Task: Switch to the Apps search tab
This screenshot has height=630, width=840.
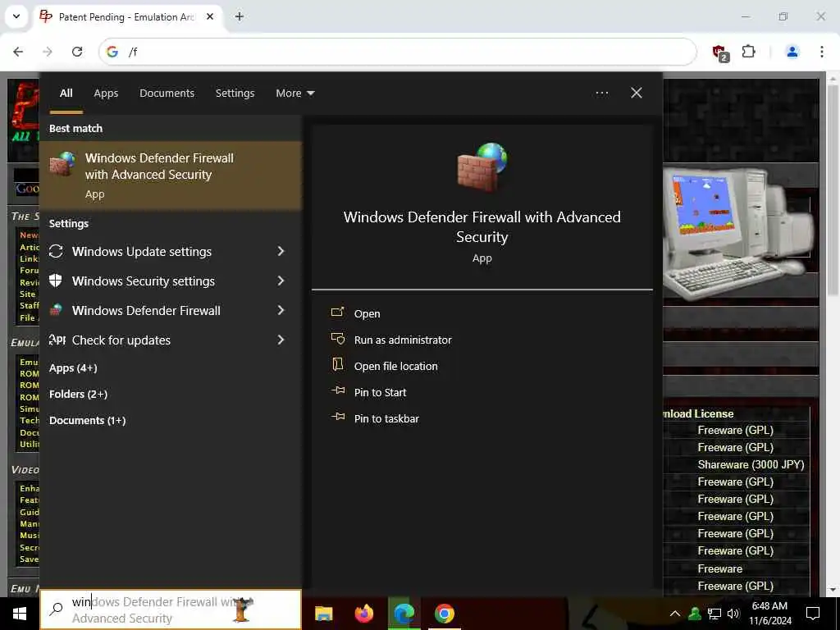Action: pyautogui.click(x=106, y=94)
